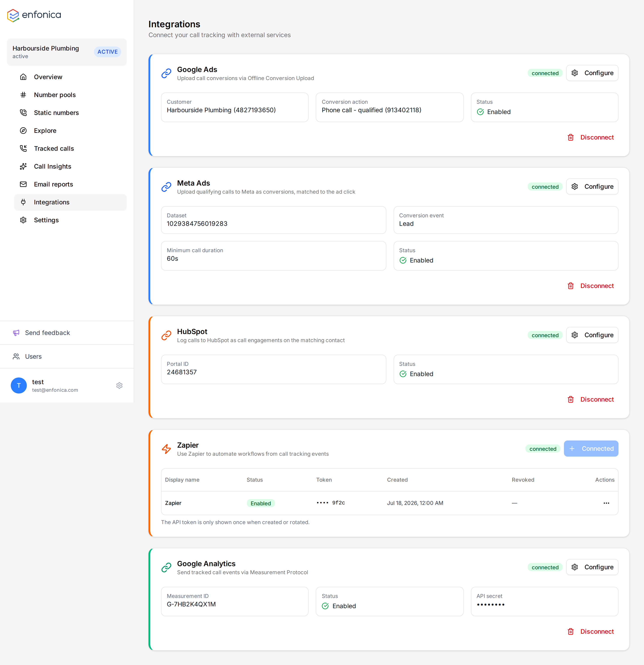Disconnect Google Analytics

[x=590, y=631]
